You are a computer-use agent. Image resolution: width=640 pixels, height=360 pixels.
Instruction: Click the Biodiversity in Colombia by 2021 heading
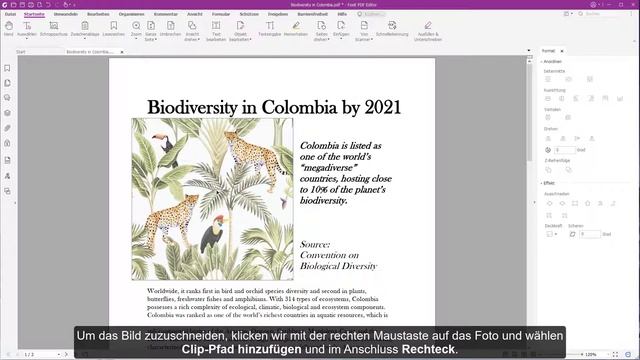[274, 107]
